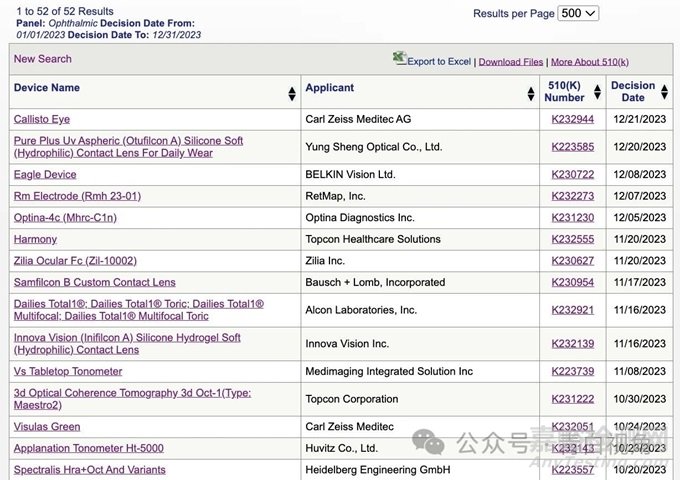Click sort arrows in 510(K) Number column header
Image resolution: width=680 pixels, height=480 pixels.
click(x=596, y=93)
